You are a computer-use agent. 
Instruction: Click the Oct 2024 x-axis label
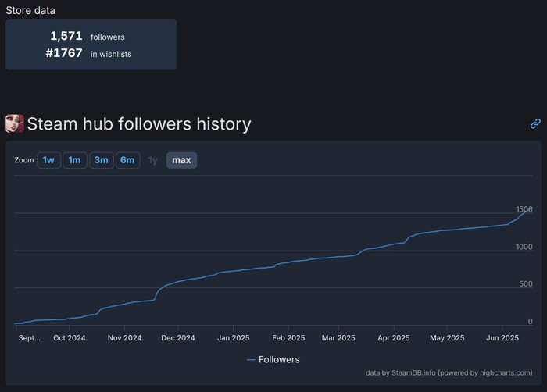70,338
